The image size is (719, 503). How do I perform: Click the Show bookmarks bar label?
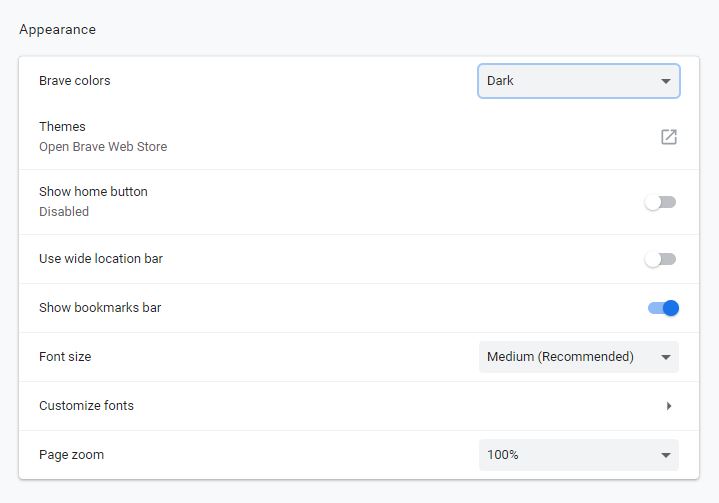tap(100, 308)
